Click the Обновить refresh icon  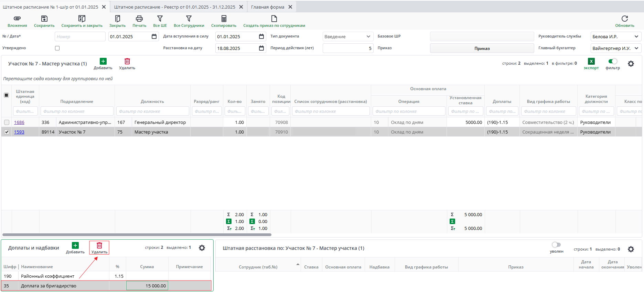tap(625, 19)
